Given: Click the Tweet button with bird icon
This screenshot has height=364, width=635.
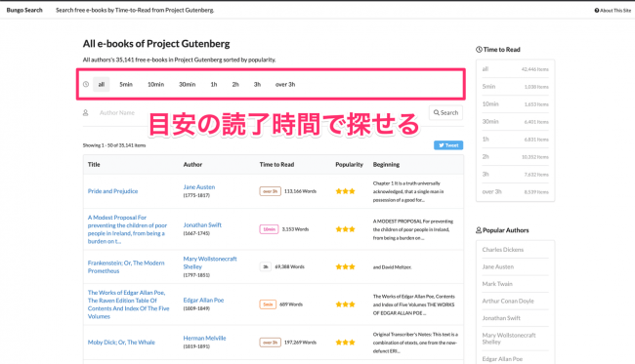Looking at the screenshot, I should 448,145.
